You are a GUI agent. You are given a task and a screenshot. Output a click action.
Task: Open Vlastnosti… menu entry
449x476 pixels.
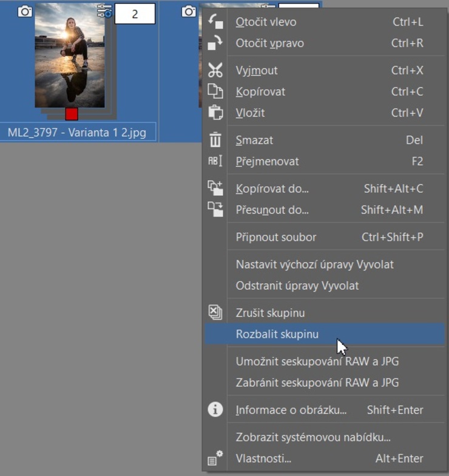pyautogui.click(x=325, y=458)
